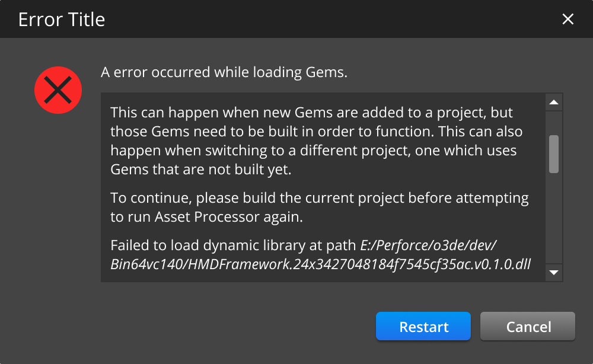593x364 pixels.
Task: Click the red error X icon
Action: tap(58, 90)
